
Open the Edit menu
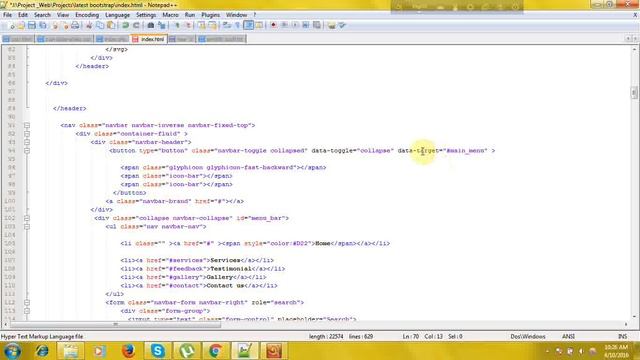(x=23, y=15)
